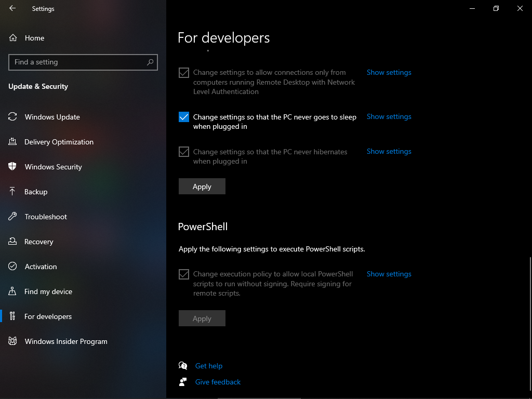This screenshot has width=532, height=399.
Task: Restore down the Settings window
Action: tap(496, 8)
